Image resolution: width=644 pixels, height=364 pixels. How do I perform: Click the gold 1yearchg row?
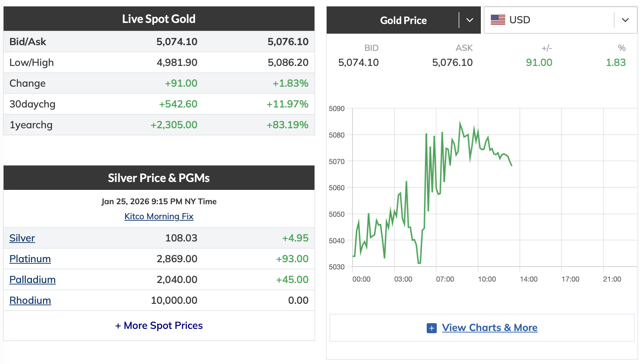(x=159, y=125)
